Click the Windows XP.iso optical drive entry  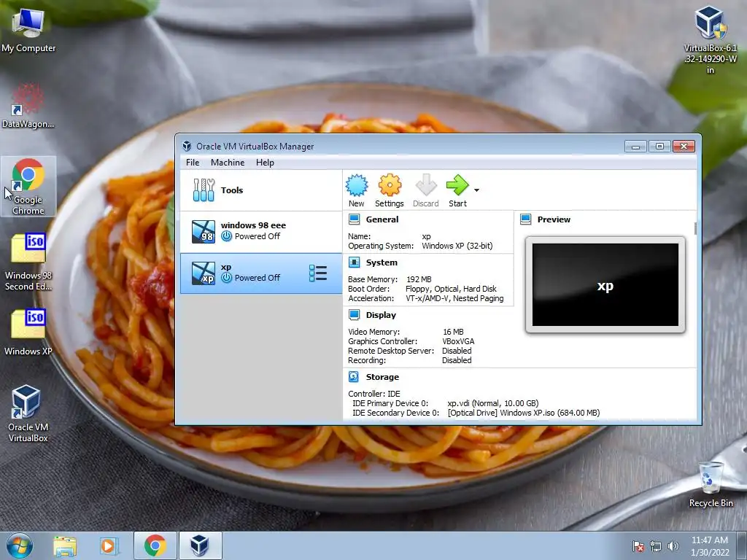(524, 413)
